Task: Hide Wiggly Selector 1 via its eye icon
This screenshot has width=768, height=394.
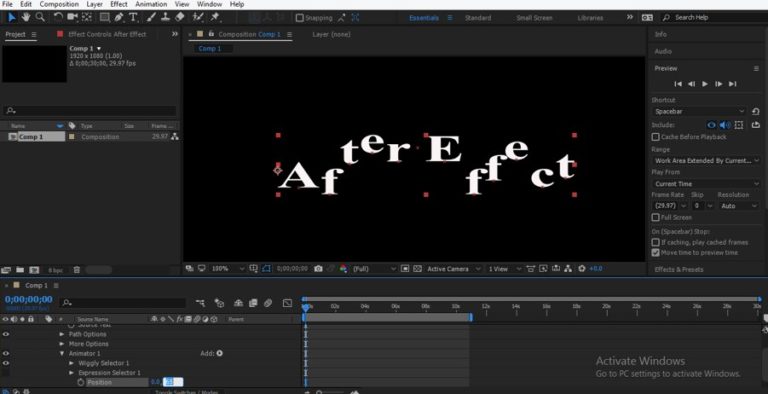Action: tap(6, 363)
